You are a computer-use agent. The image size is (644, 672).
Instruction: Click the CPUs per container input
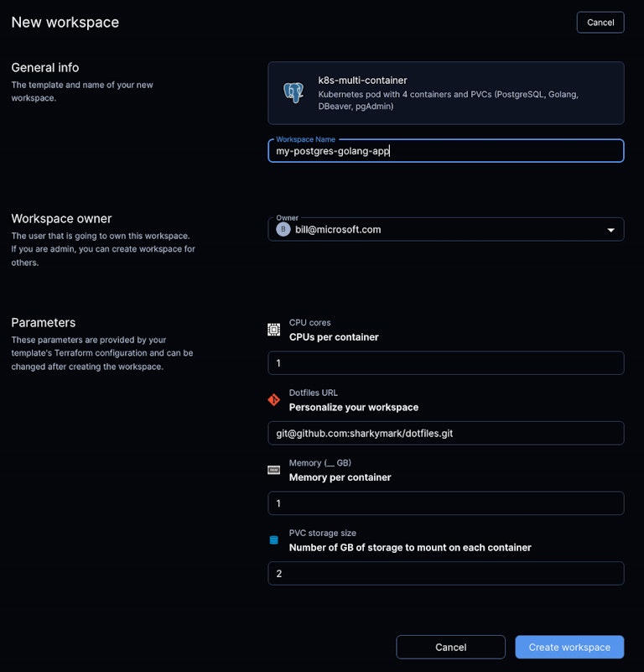(445, 362)
